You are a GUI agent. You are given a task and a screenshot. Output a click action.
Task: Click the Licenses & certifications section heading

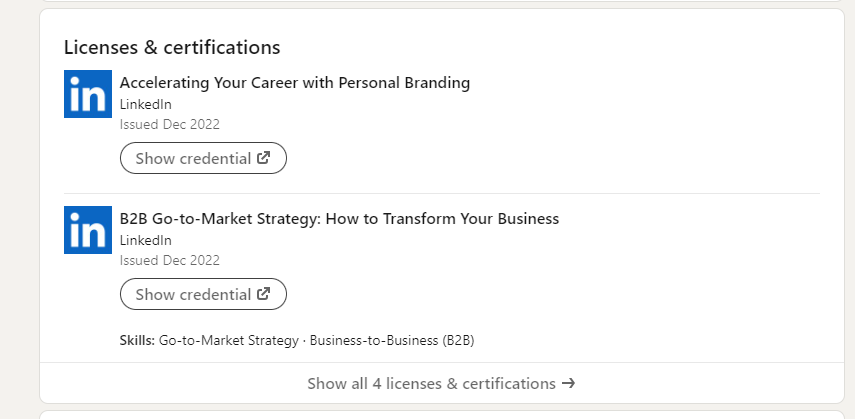(x=172, y=47)
